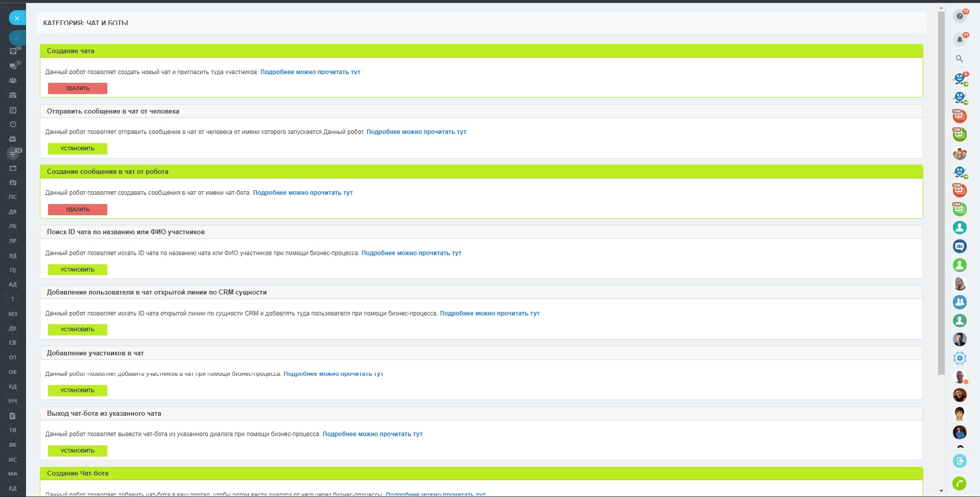This screenshot has height=497, width=980.
Task: Open the calendar icon in left sidebar
Action: click(13, 110)
